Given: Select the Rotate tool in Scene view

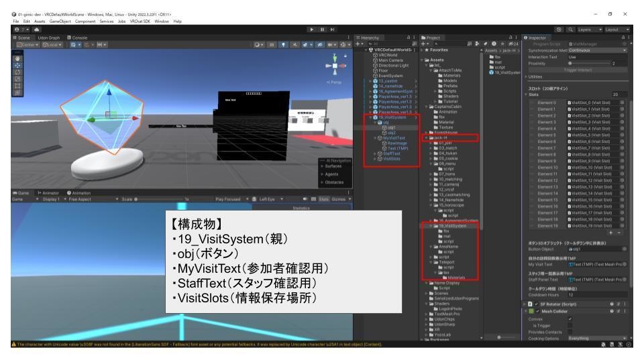Looking at the screenshot, I should tap(17, 72).
